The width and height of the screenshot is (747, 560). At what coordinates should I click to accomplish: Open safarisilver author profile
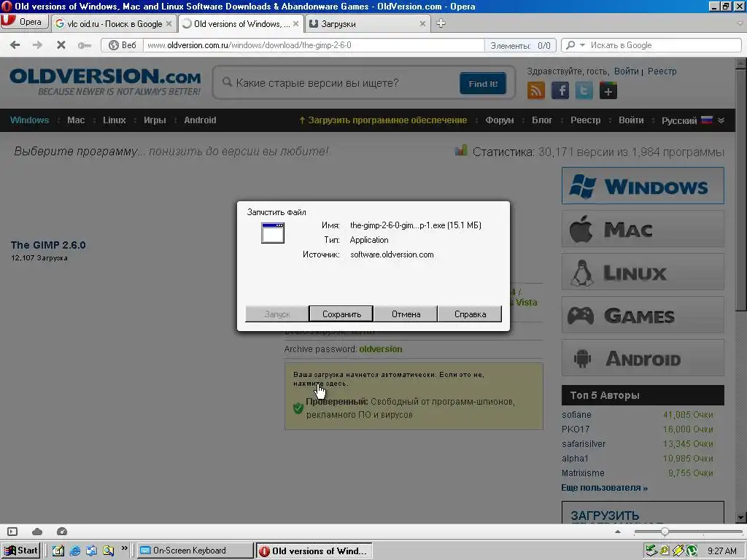click(x=584, y=444)
